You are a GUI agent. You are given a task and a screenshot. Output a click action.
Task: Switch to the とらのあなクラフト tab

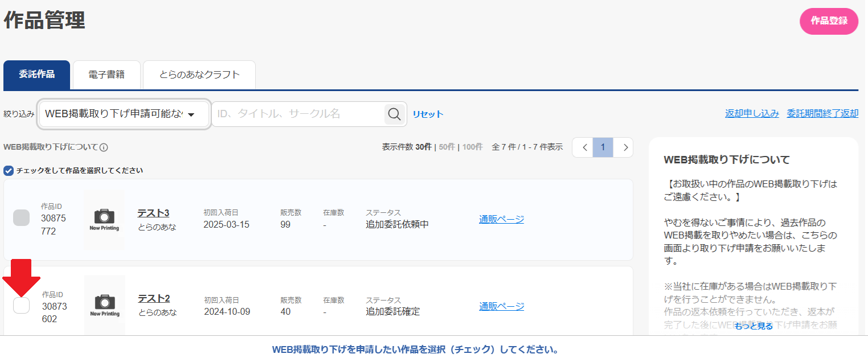pos(199,75)
